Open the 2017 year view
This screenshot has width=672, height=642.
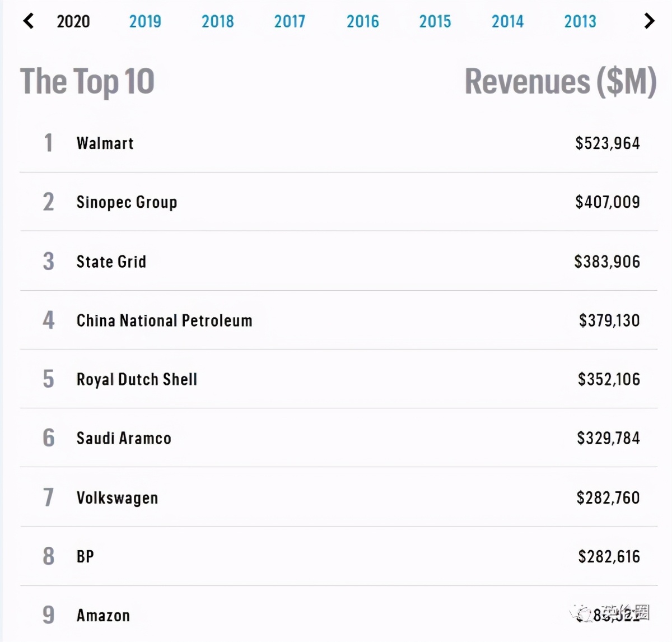pos(290,21)
